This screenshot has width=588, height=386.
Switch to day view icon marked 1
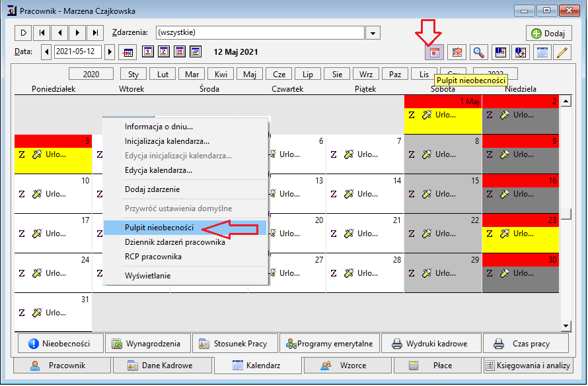(x=148, y=51)
